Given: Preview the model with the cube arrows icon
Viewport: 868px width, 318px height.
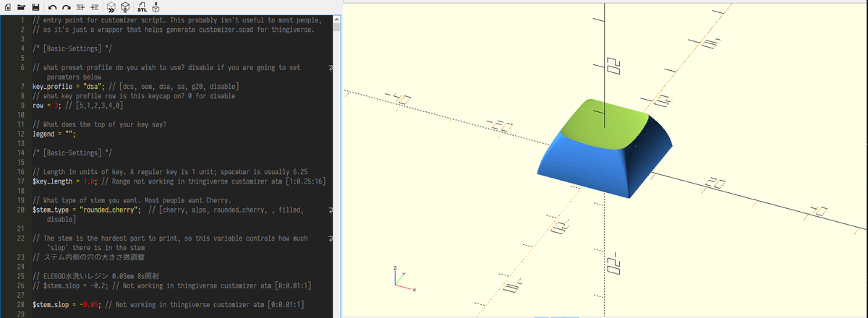Looking at the screenshot, I should click(111, 7).
